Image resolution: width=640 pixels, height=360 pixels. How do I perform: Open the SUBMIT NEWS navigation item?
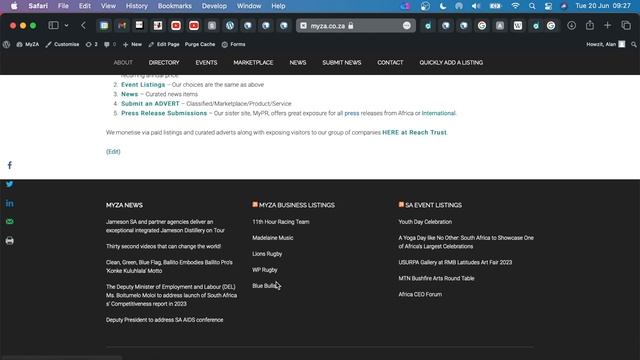[x=342, y=62]
